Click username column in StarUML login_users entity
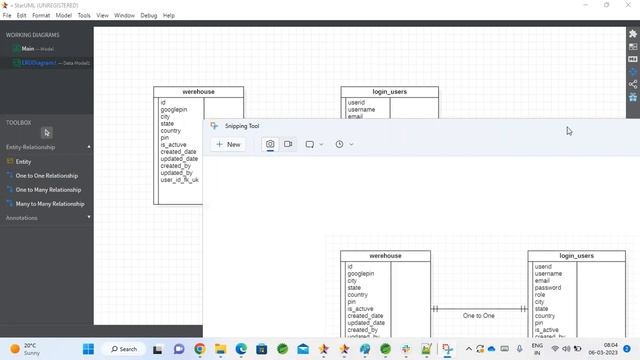 [x=361, y=109]
